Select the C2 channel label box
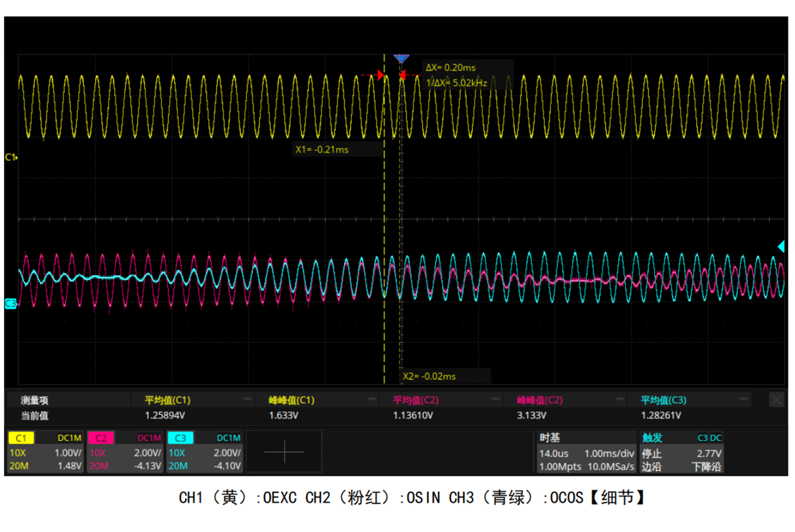The width and height of the screenshot is (795, 532). [101, 438]
